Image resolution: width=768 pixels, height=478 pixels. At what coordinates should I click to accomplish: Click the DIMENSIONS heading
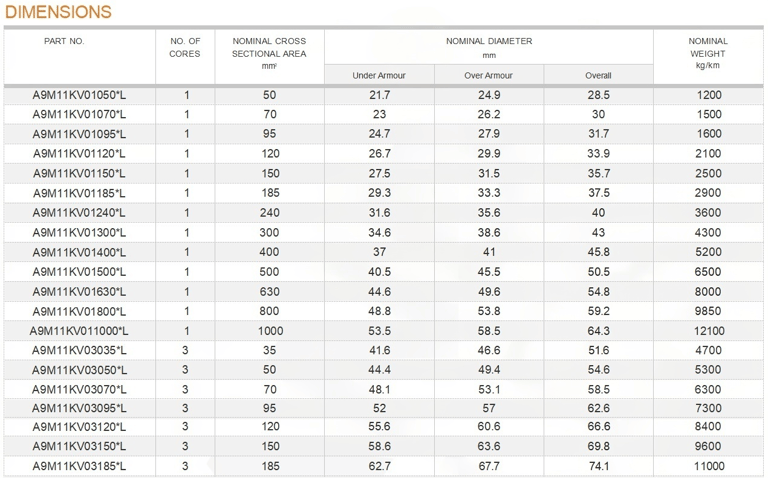coord(58,12)
